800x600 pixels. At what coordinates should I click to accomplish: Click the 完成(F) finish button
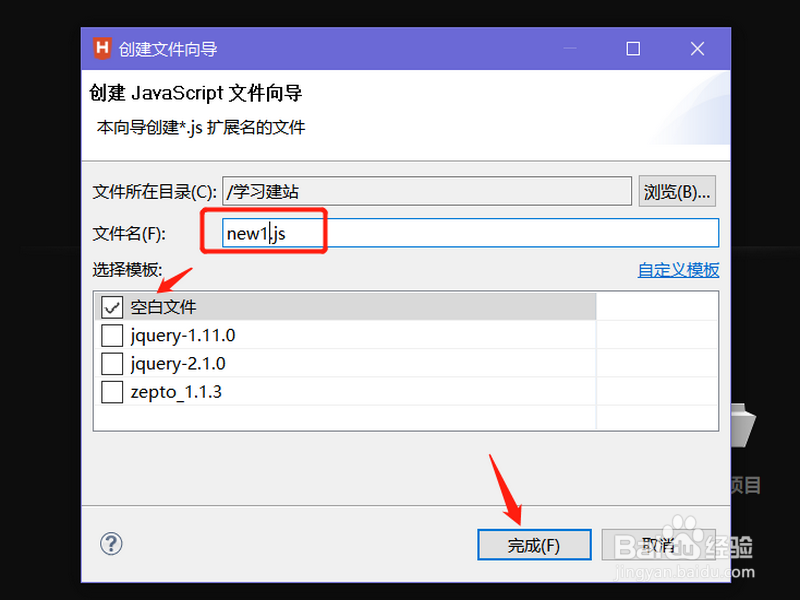click(534, 545)
